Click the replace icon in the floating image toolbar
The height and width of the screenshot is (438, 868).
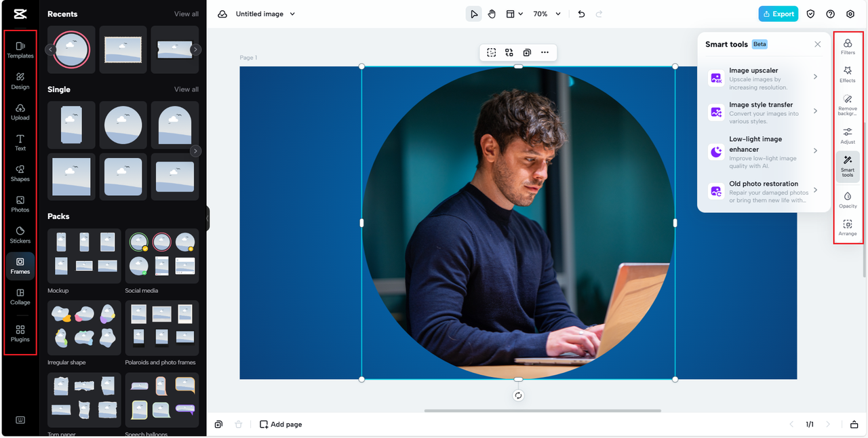pyautogui.click(x=509, y=52)
